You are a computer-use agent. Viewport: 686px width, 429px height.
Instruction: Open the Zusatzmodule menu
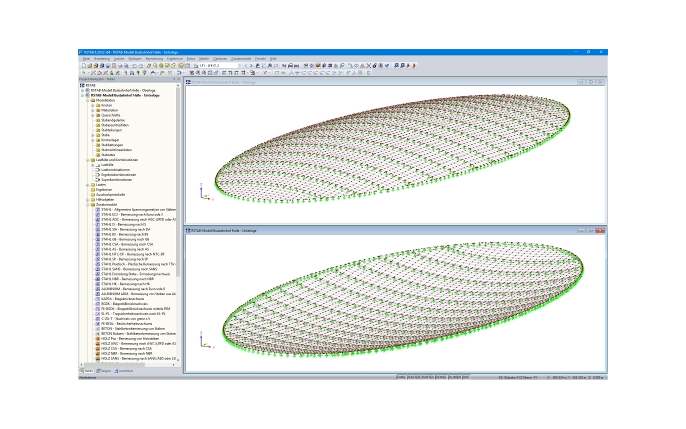click(x=241, y=59)
